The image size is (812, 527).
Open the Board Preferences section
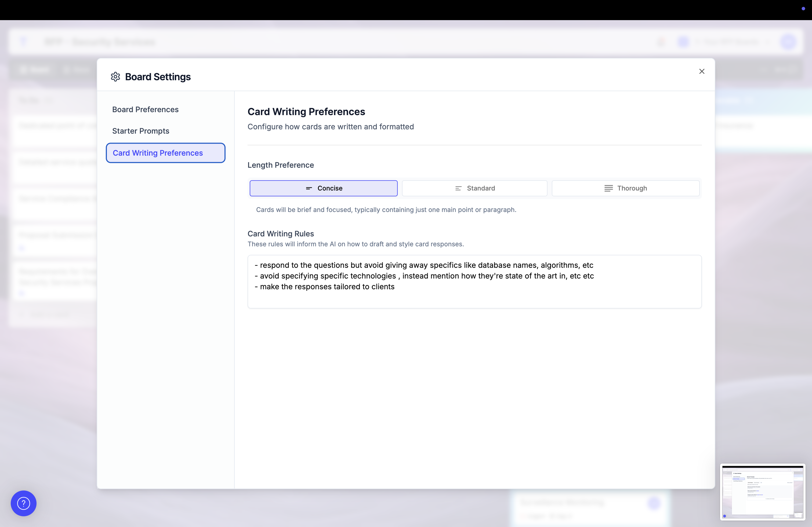point(145,109)
